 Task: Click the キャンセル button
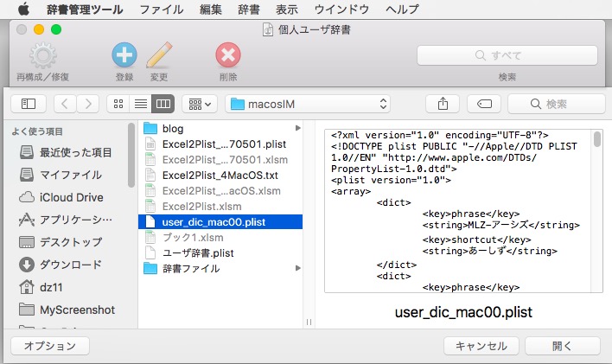pos(481,346)
